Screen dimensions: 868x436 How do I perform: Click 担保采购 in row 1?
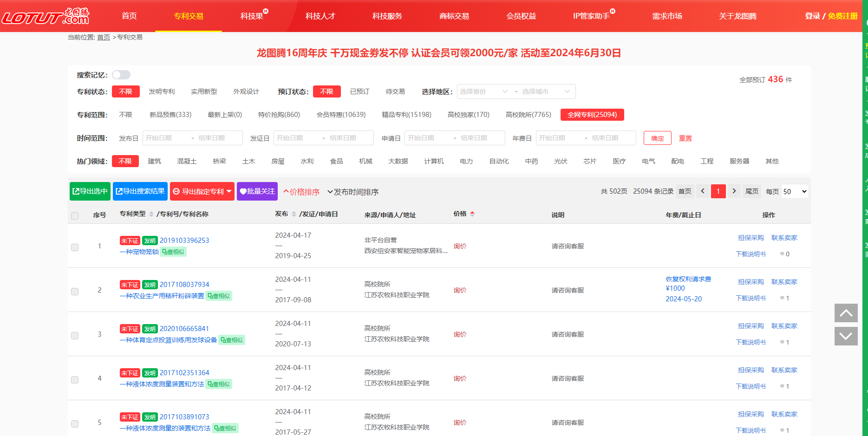point(751,238)
